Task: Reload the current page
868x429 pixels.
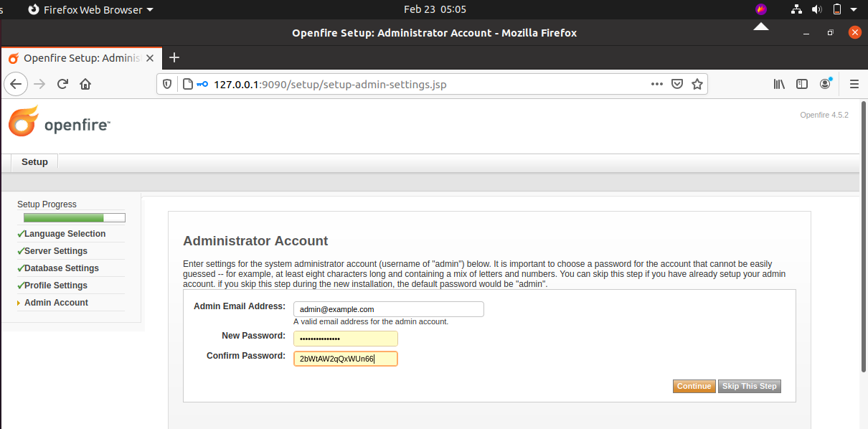Action: tap(62, 84)
